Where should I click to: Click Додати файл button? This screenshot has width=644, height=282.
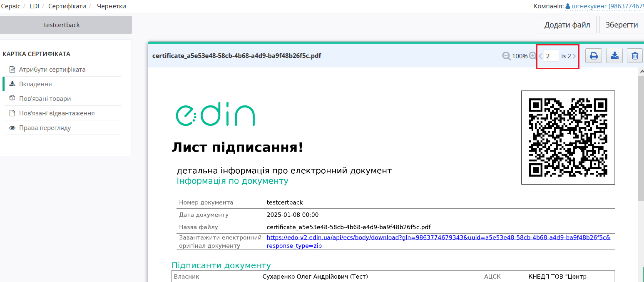coord(567,25)
